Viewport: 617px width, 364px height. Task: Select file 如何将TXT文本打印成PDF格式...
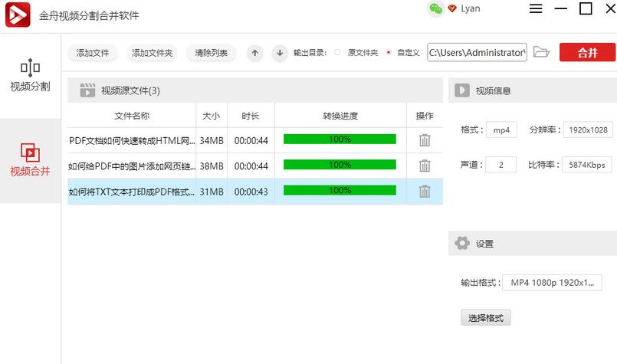pyautogui.click(x=132, y=192)
